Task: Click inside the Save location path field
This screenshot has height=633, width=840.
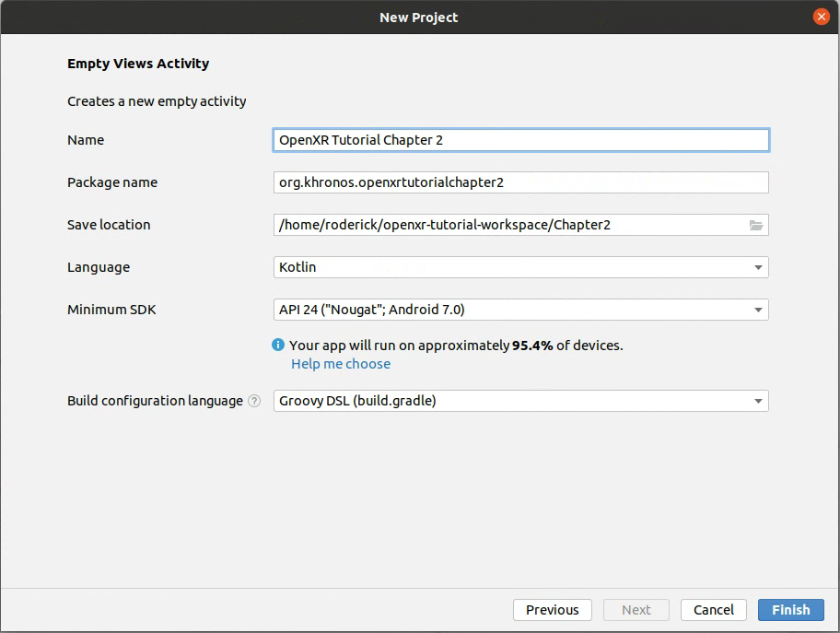Action: 507,225
